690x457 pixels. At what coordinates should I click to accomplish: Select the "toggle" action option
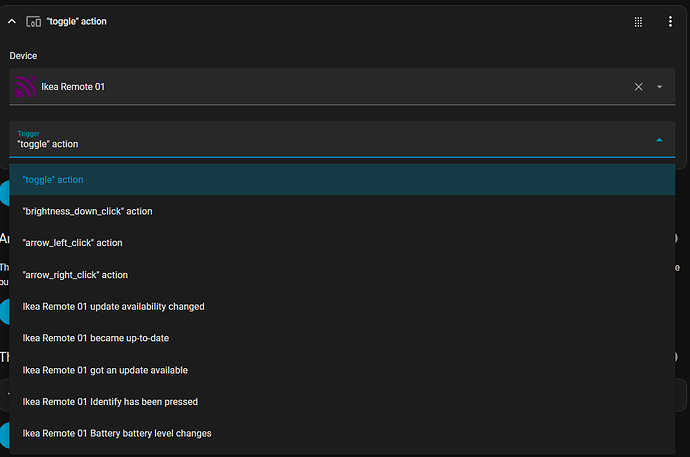pyautogui.click(x=342, y=179)
